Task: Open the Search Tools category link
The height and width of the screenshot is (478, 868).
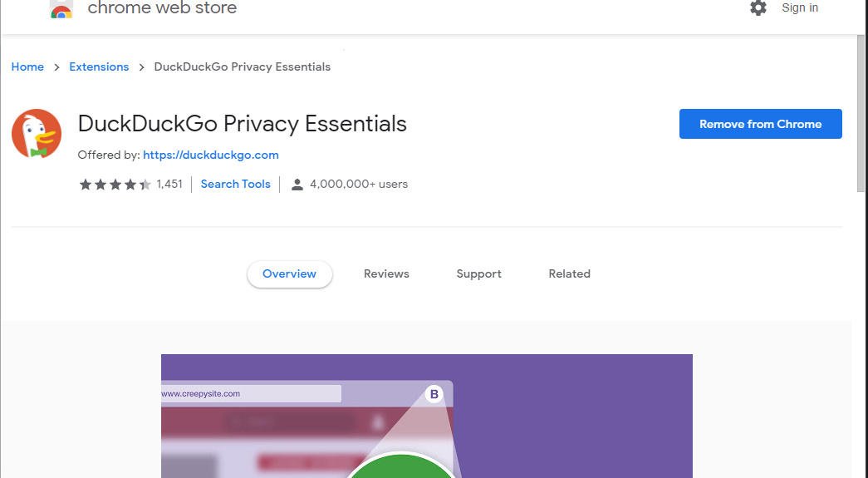Action: pos(236,185)
